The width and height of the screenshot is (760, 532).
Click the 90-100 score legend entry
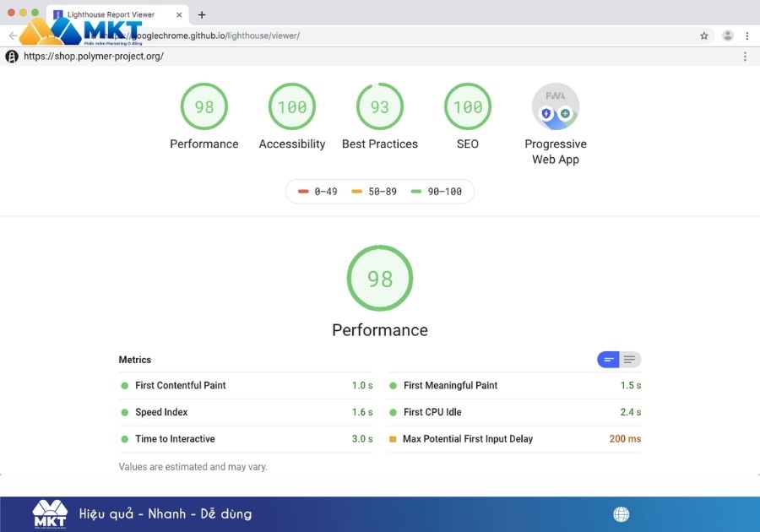(x=437, y=192)
